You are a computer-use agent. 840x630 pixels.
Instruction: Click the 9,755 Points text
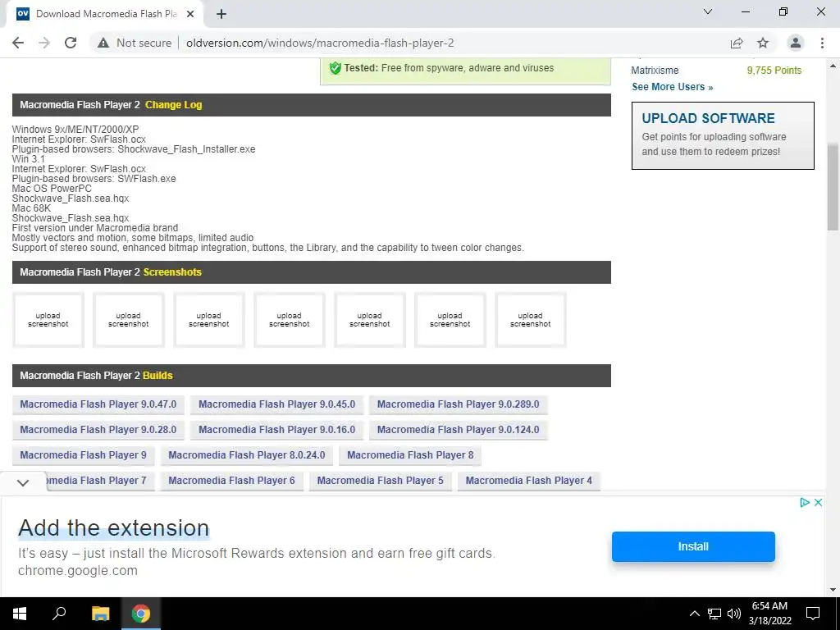774,71
